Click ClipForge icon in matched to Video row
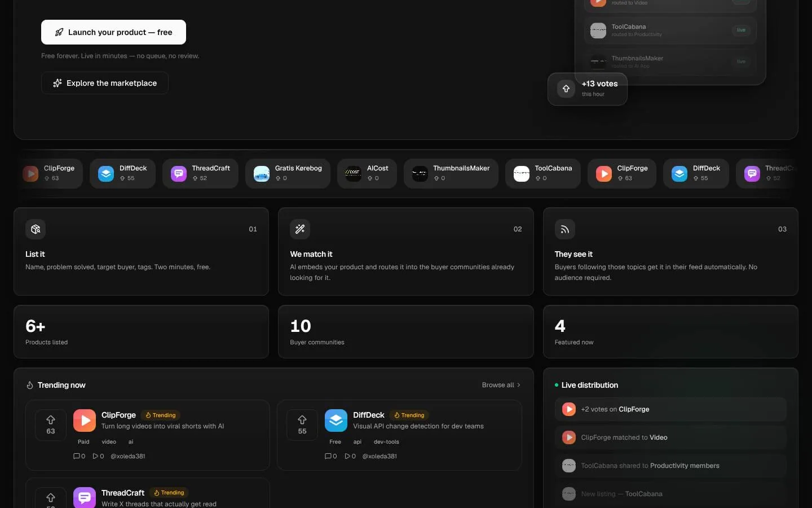Image resolution: width=812 pixels, height=508 pixels. (569, 437)
